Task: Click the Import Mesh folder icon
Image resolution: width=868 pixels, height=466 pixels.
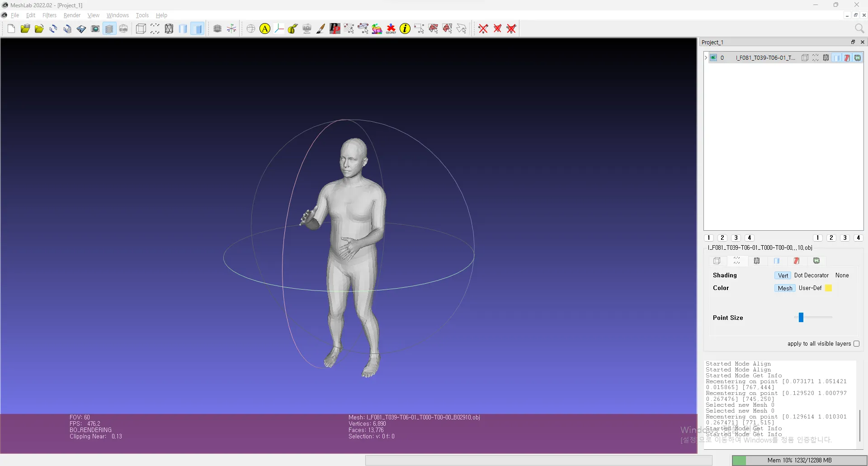Action: click(39, 29)
